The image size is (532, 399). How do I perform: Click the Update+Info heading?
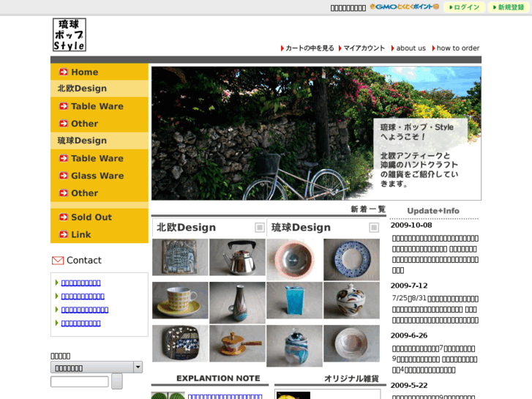[433, 211]
